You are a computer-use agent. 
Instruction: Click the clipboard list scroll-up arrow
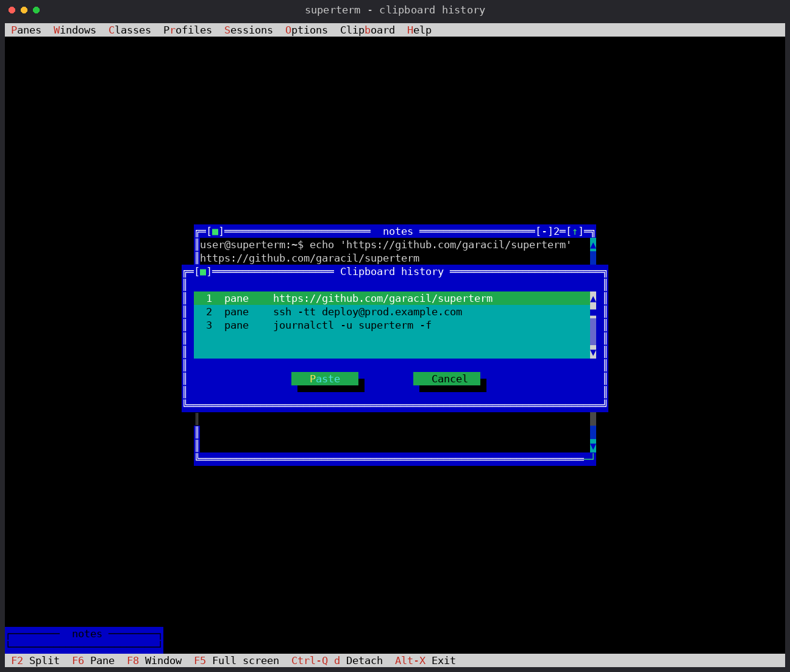pos(593,298)
